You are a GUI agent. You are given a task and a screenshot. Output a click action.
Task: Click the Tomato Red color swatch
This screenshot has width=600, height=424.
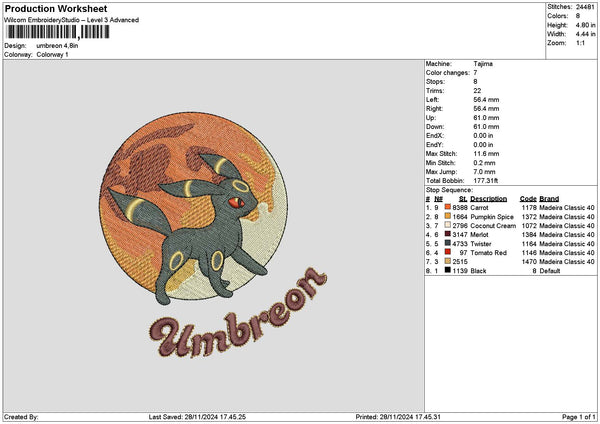coord(447,252)
